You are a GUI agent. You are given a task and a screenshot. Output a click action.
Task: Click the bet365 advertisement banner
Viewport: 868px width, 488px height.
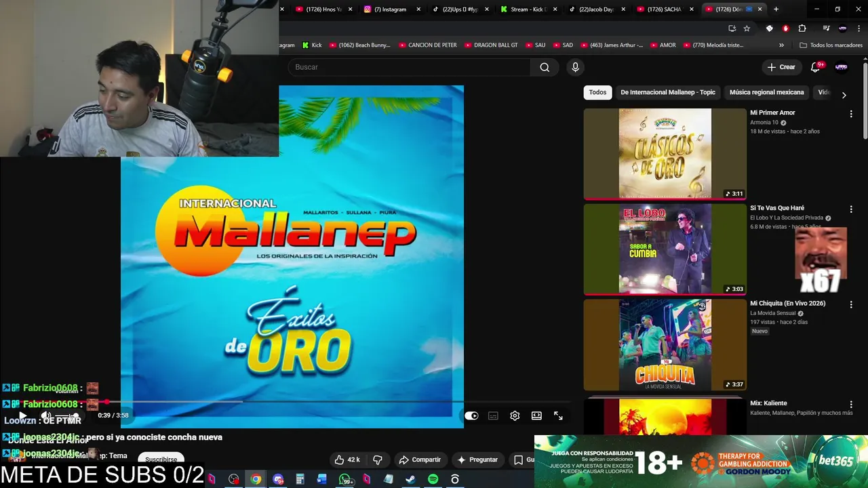point(701,462)
